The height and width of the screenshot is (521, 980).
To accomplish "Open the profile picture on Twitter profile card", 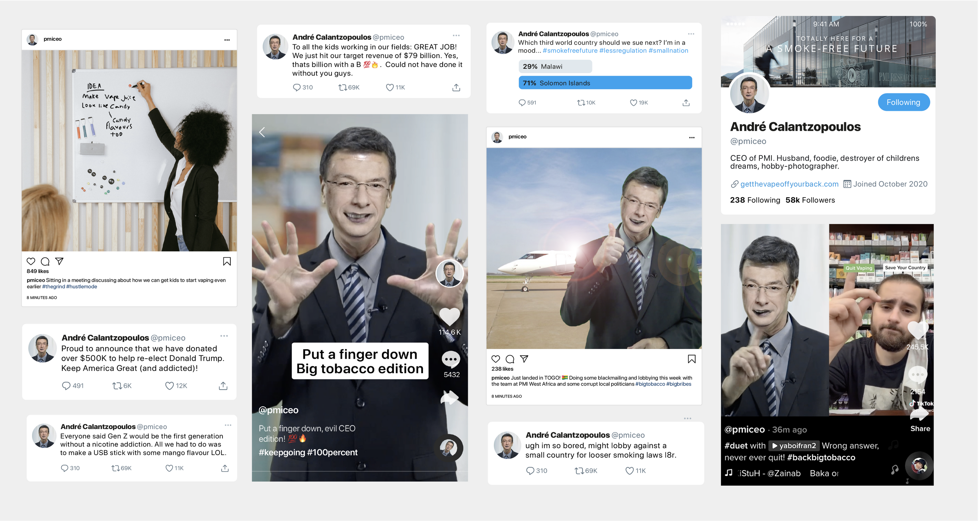I will click(749, 94).
